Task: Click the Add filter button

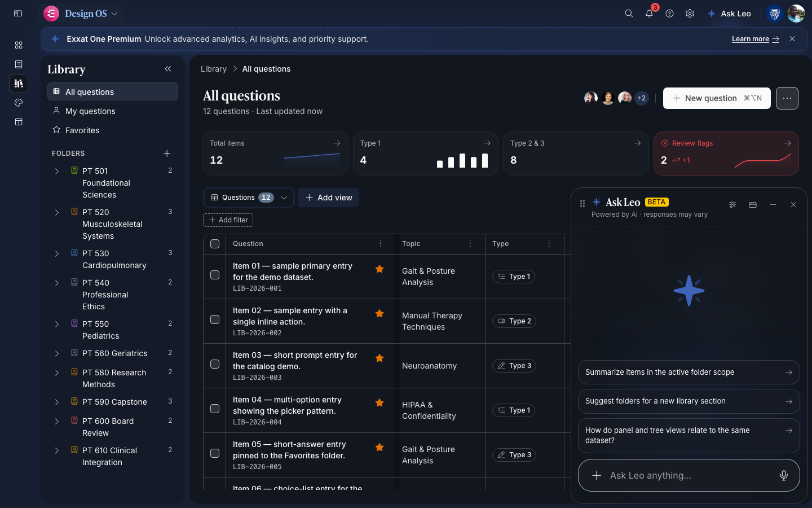Action: (x=228, y=220)
